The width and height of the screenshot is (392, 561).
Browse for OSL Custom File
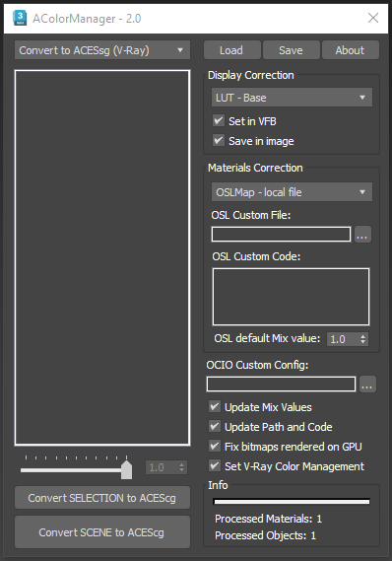[x=362, y=235]
